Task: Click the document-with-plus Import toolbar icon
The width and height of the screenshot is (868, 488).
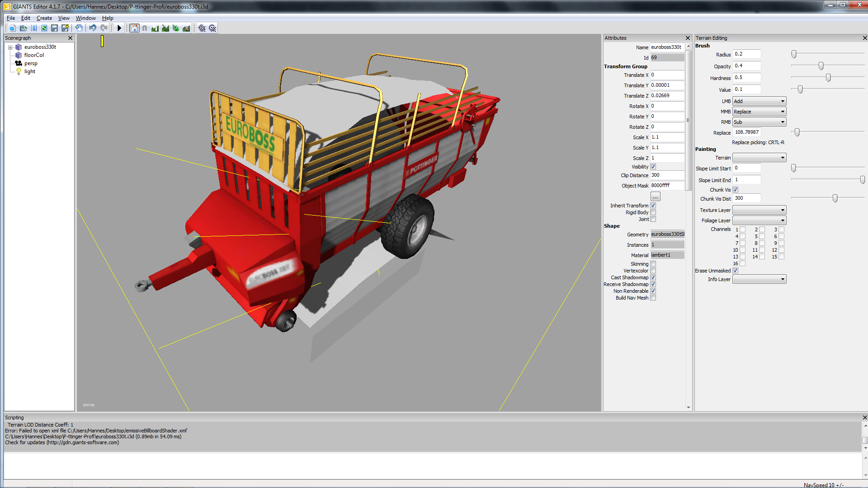Action: click(x=79, y=28)
